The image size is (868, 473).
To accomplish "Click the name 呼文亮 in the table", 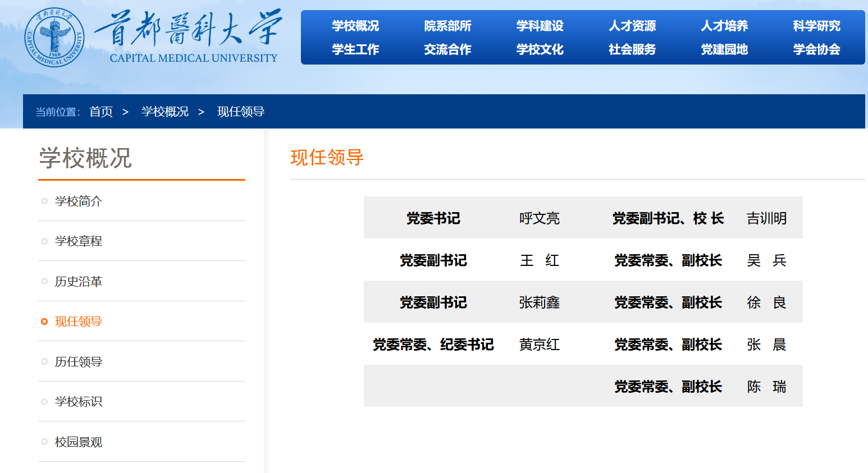I will (x=540, y=218).
